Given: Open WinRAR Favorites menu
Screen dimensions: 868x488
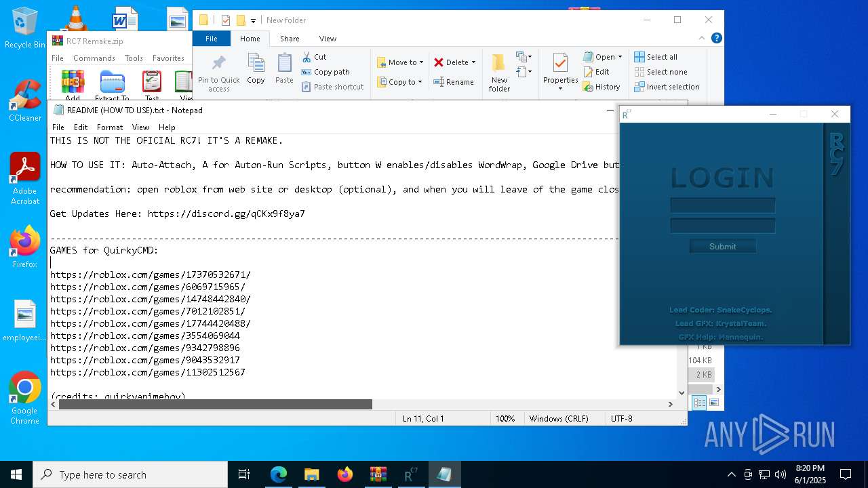Looking at the screenshot, I should tap(168, 58).
